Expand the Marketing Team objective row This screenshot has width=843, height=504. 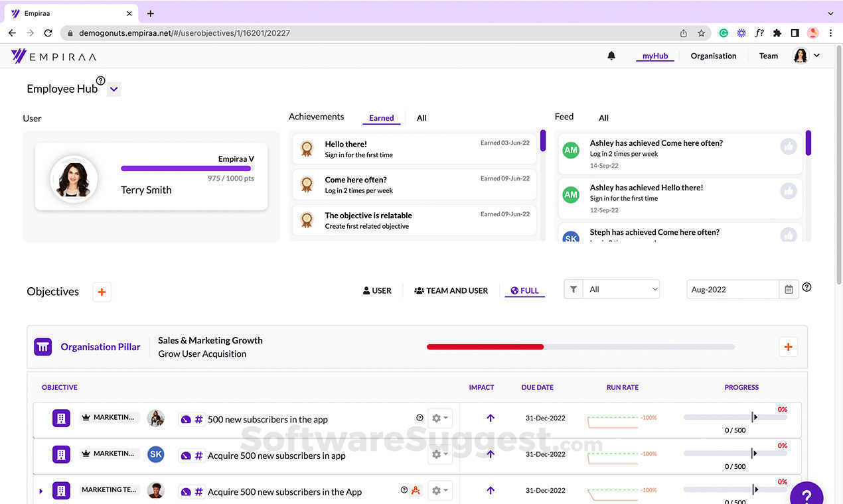click(41, 491)
